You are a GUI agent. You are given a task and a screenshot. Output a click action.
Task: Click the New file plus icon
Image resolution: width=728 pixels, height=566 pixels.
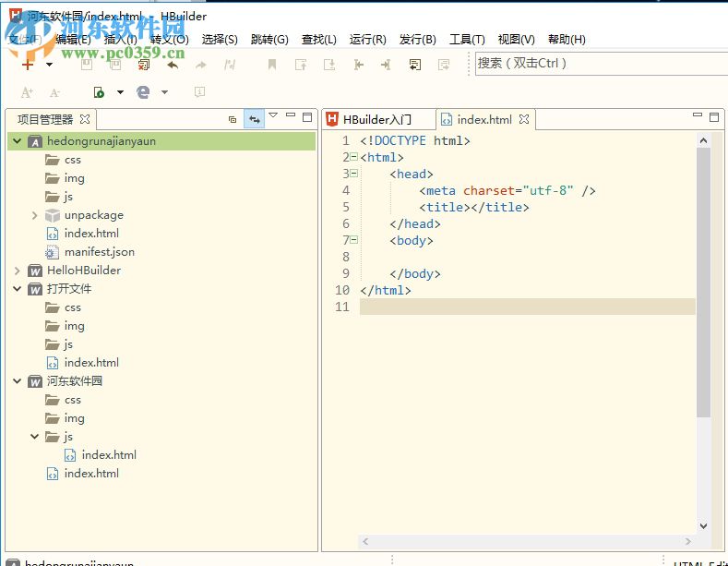coord(28,65)
